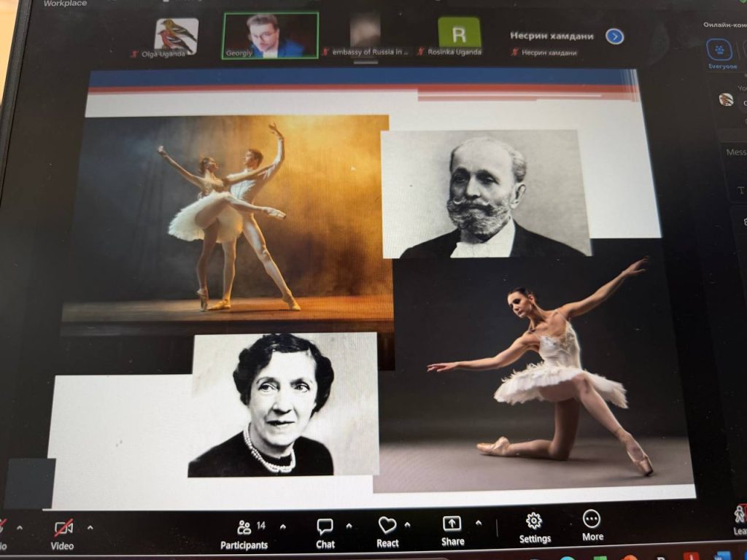Image resolution: width=747 pixels, height=560 pixels.
Task: Click the Message input field in chat
Action: coord(734,152)
